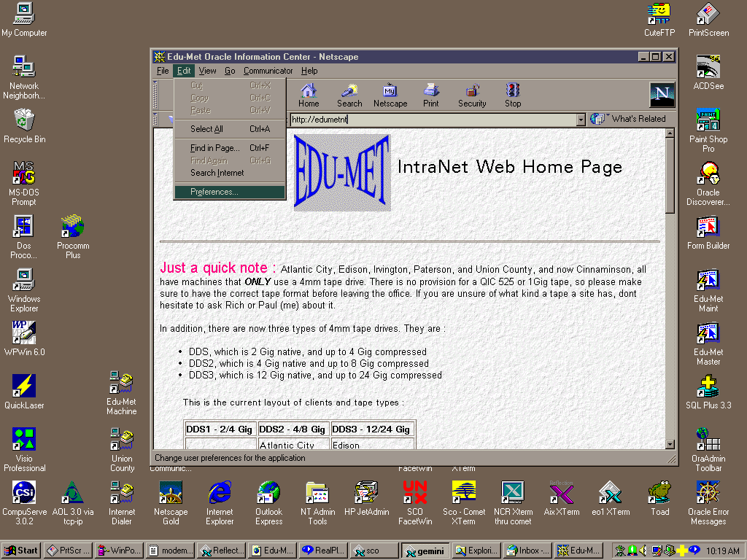This screenshot has width=747, height=560.
Task: Select the Internet Explorer desktop icon
Action: coord(220,503)
